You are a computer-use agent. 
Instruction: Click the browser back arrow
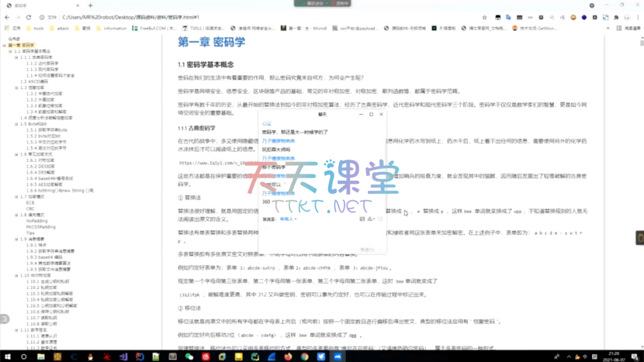(x=7, y=18)
